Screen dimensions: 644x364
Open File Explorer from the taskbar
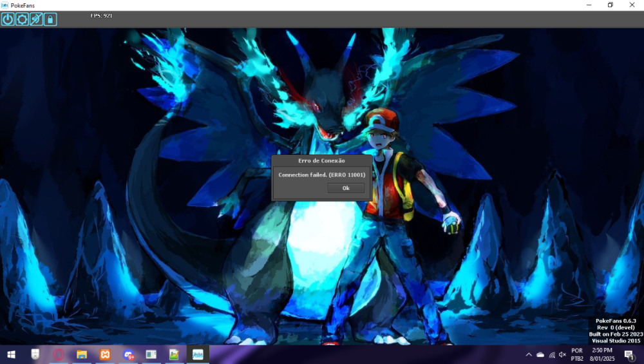[82, 354]
